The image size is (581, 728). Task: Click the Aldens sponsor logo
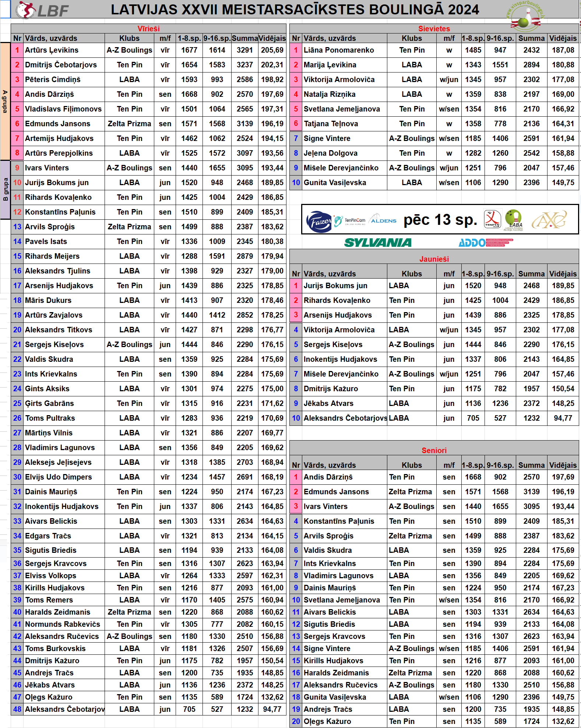[x=383, y=219]
